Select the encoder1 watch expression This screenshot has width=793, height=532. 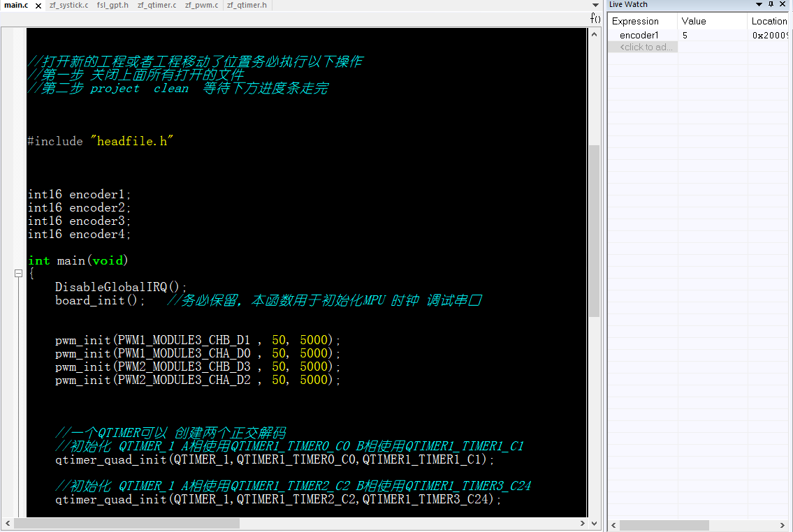(x=639, y=36)
